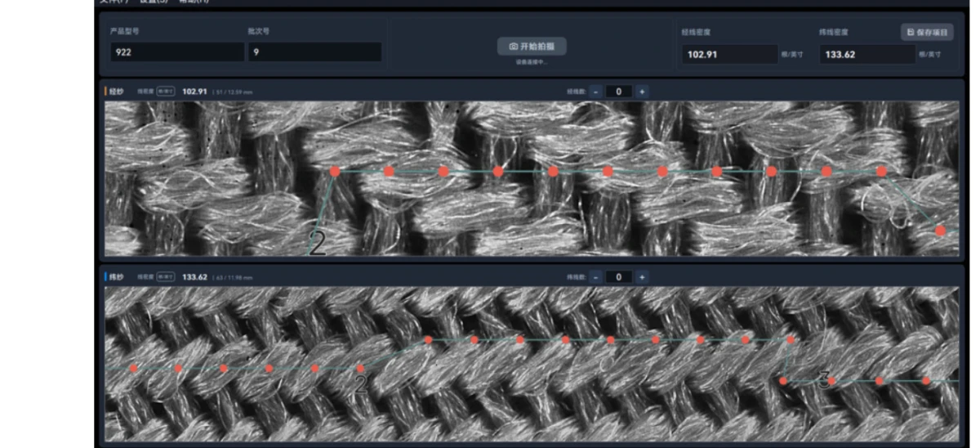Viewport: 980px width, 448px height.
Task: Click the 开始拍摄 camera capture button
Action: point(532,47)
